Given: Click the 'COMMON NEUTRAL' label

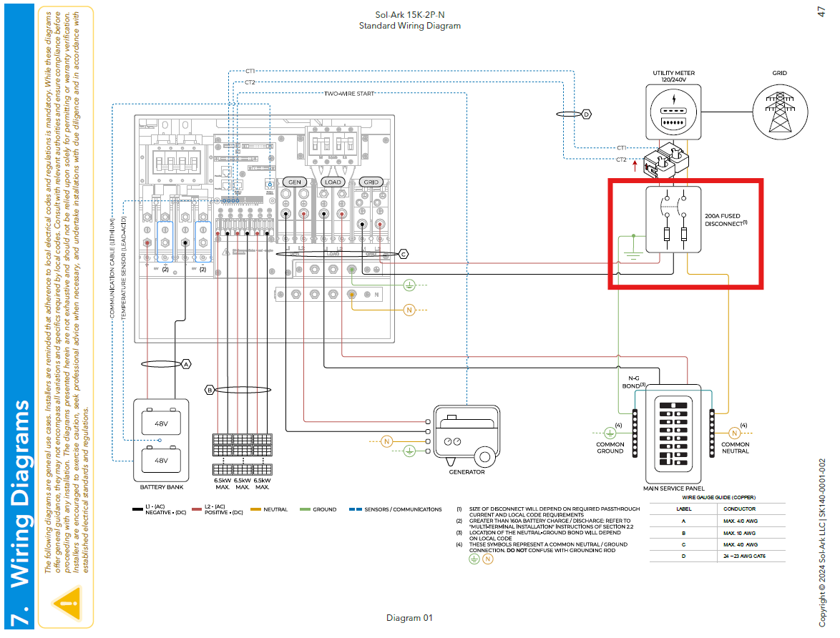Looking at the screenshot, I should click(x=735, y=447).
